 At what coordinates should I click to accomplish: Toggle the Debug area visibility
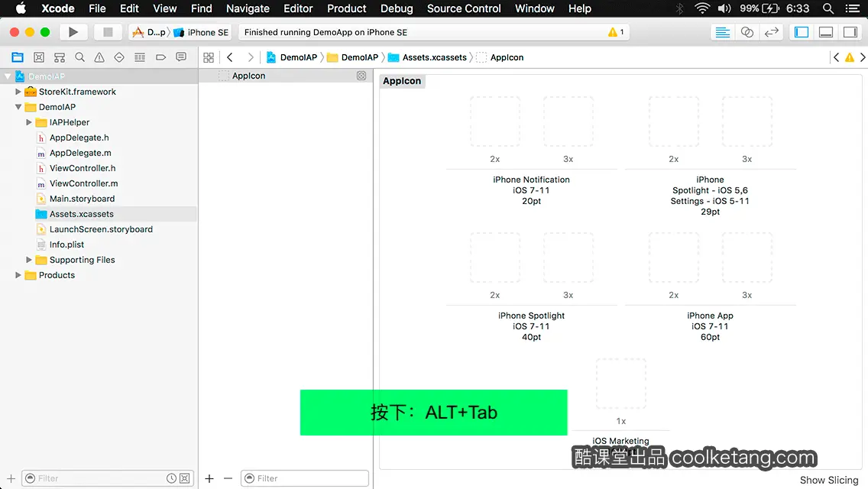pyautogui.click(x=826, y=32)
